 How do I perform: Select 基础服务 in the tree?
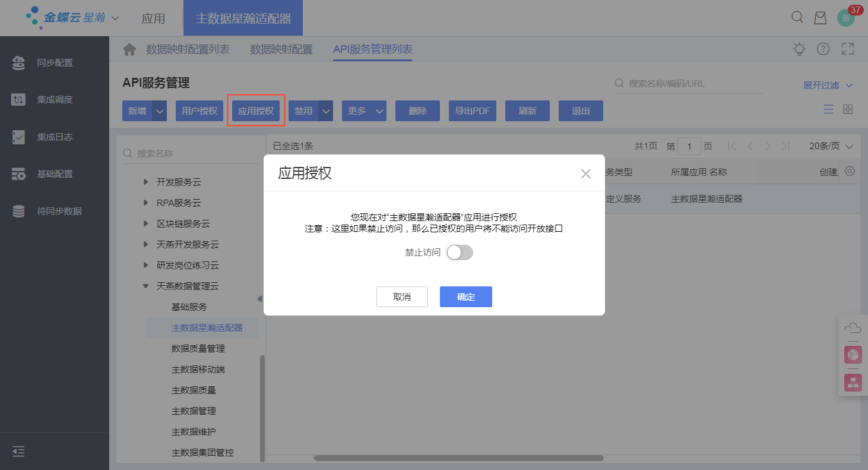click(x=189, y=307)
